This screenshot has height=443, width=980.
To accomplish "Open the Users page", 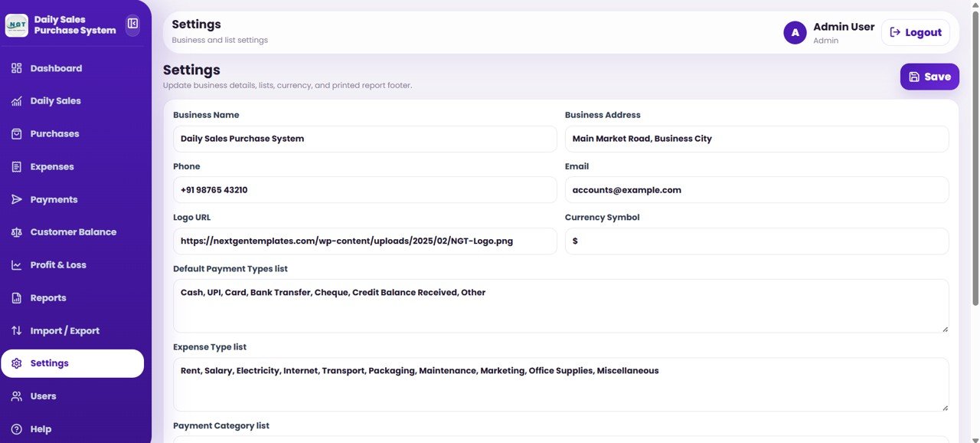I will coord(72,396).
